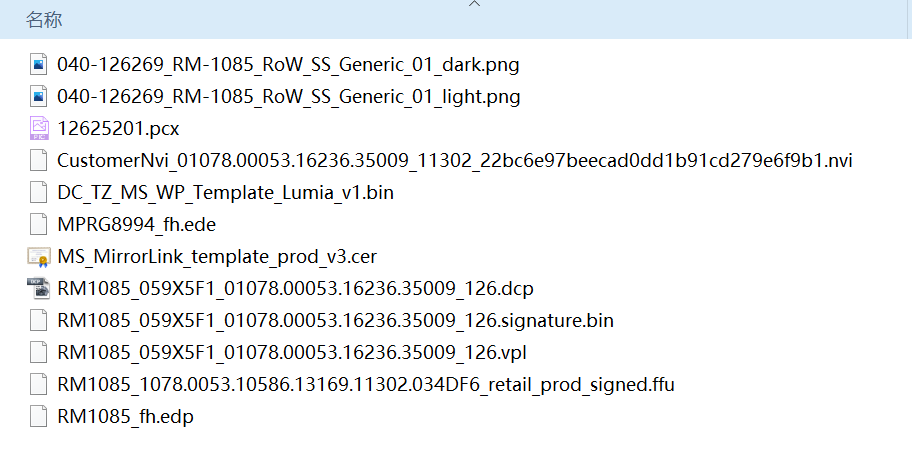Click the dark.png image file icon
The image size is (912, 475).
(x=39, y=65)
